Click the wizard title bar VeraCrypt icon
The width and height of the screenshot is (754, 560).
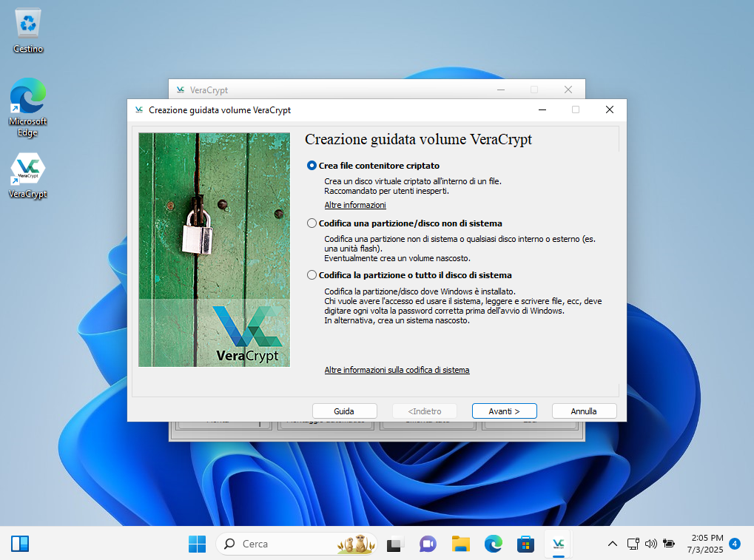pyautogui.click(x=139, y=109)
